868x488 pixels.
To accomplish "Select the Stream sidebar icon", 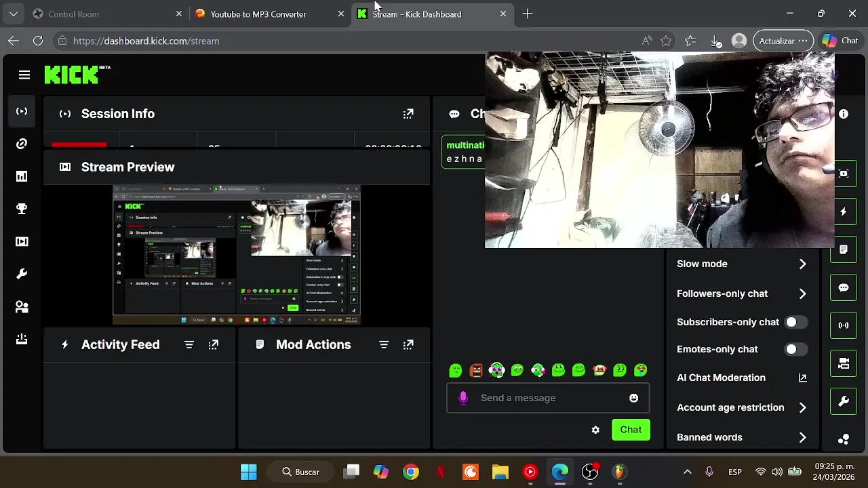I will 22,111.
